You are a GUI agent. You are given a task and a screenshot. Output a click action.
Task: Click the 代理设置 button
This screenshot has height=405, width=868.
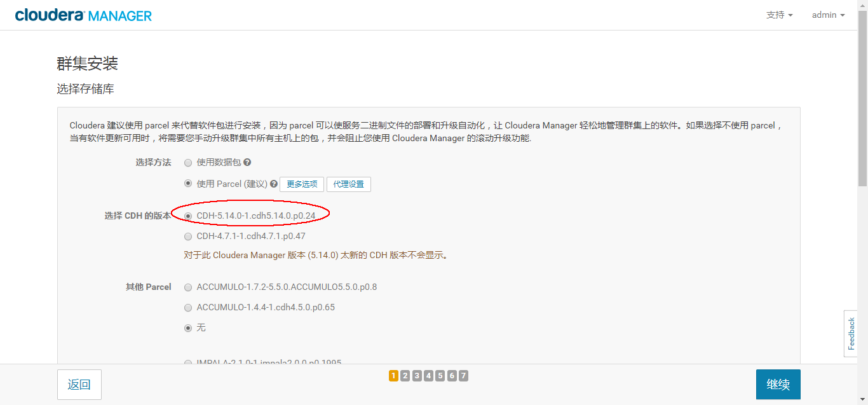349,184
